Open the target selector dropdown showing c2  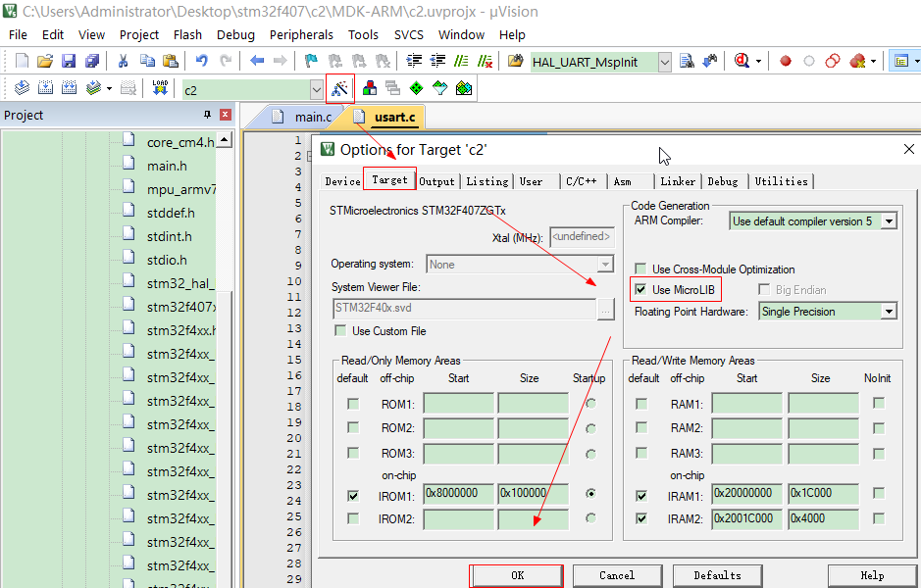pos(317,90)
